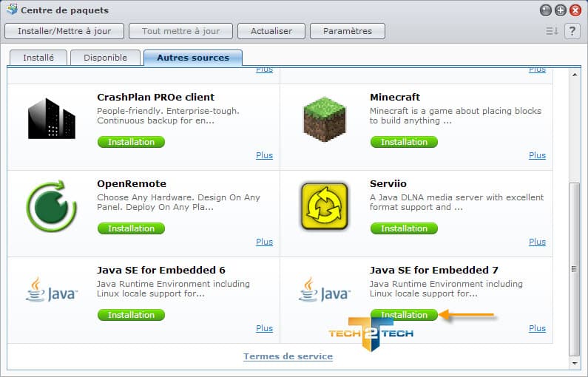Click the CrashPlan PROe client title

click(155, 98)
